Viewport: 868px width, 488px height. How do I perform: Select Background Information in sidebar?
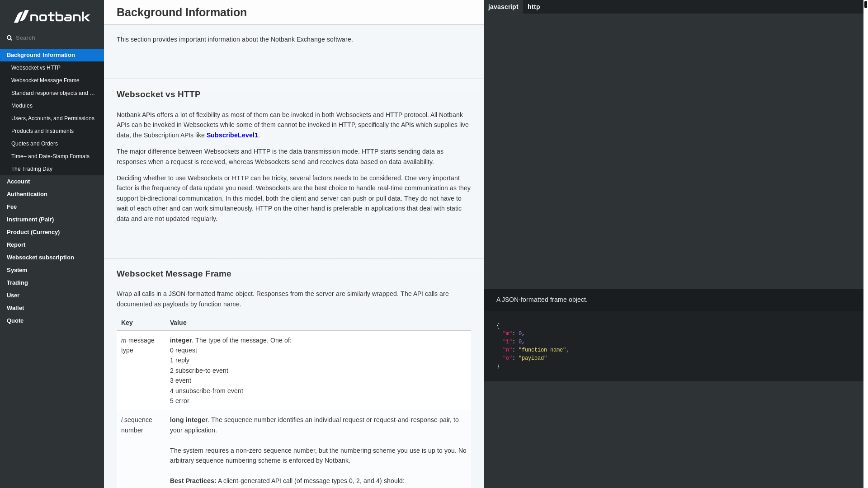click(x=52, y=55)
